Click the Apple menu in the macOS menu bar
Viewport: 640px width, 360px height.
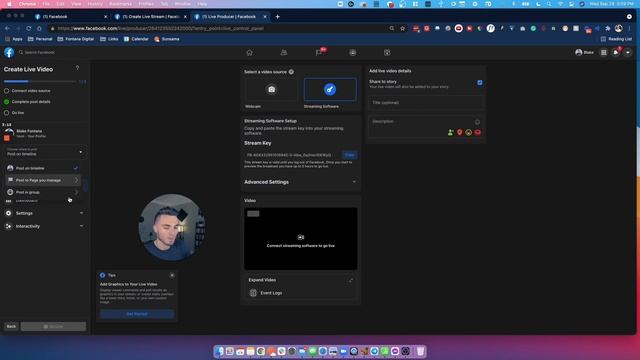click(x=9, y=4)
